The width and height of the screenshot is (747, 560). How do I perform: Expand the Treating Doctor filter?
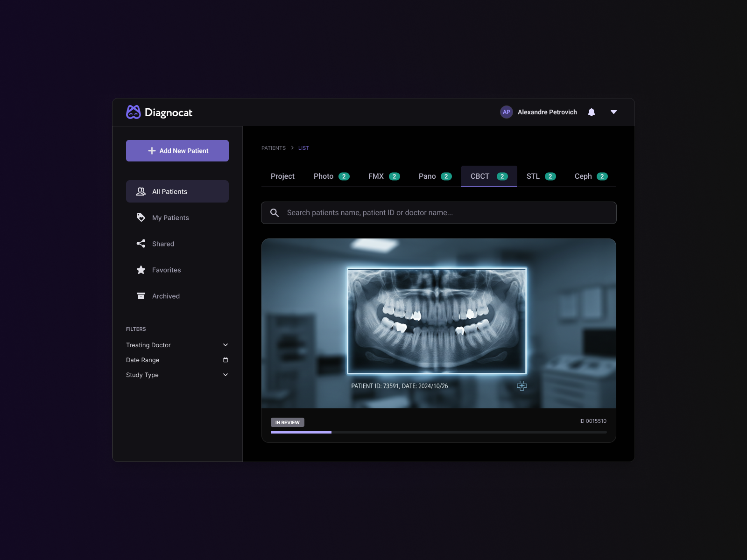[177, 345]
